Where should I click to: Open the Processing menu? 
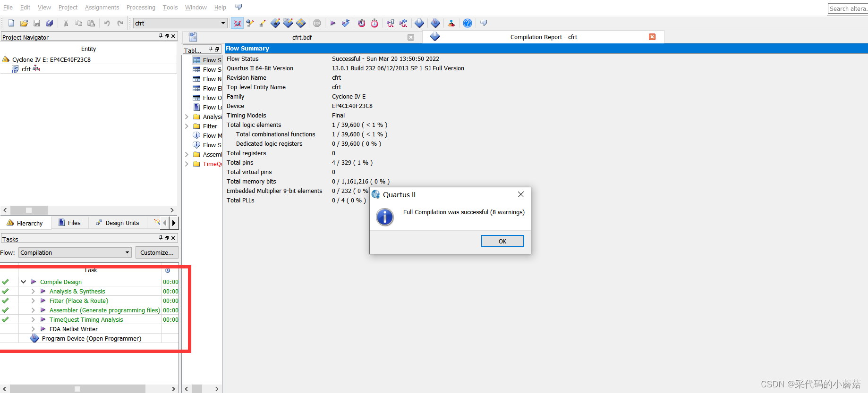(141, 7)
